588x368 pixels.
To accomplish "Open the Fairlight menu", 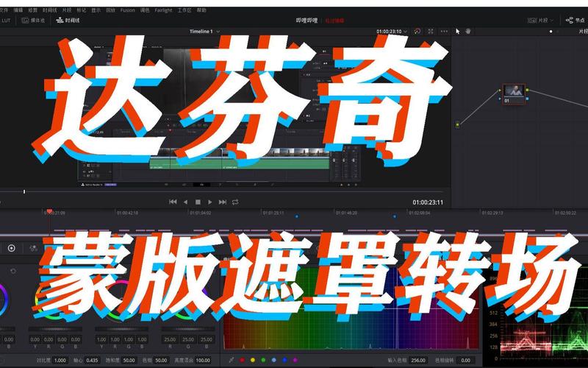I will coord(163,10).
